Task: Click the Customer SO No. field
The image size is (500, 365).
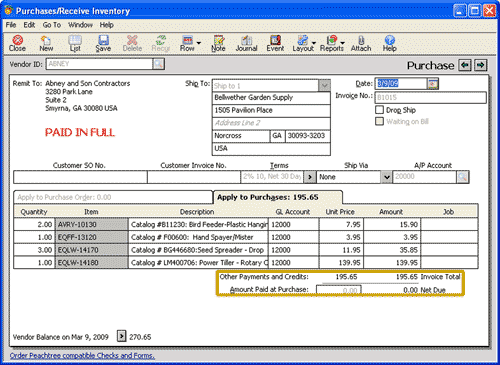Action: (x=80, y=177)
